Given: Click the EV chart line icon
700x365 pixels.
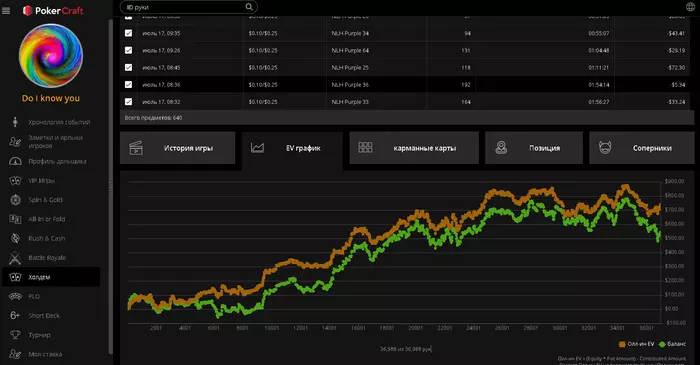Looking at the screenshot, I should pos(257,148).
